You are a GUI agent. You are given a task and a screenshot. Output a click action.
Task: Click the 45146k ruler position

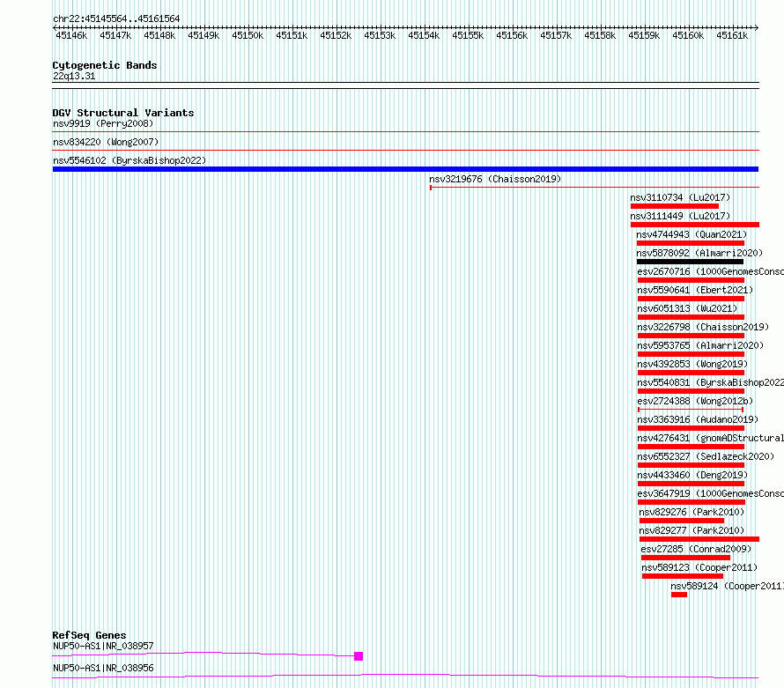pos(71,35)
